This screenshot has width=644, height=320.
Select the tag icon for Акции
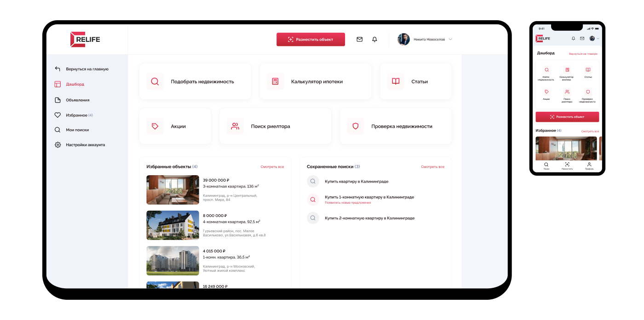(x=155, y=126)
